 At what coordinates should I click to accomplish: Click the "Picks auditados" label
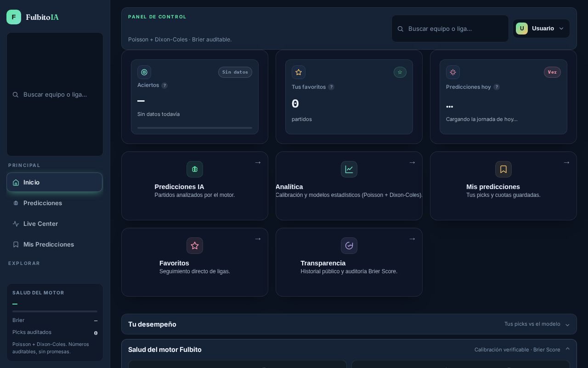click(32, 332)
